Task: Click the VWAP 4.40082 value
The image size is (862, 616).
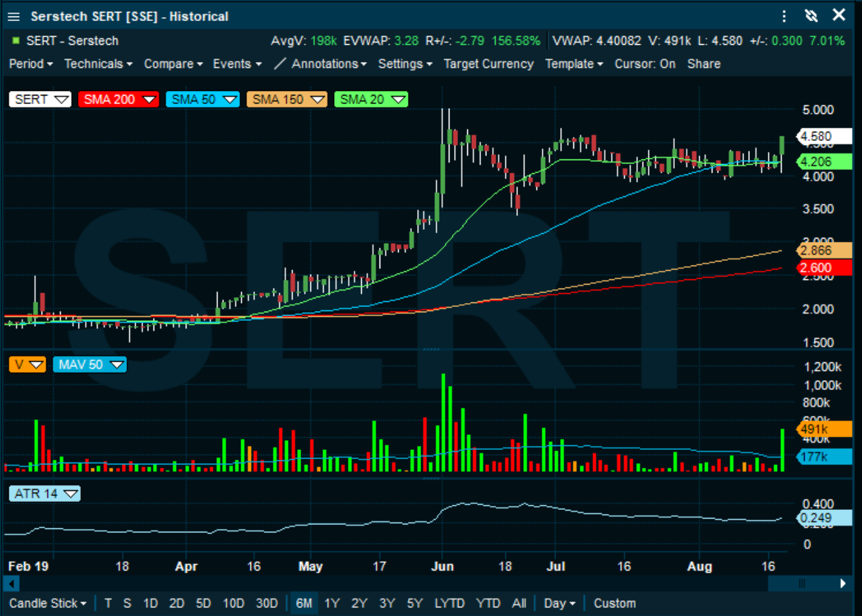Action: [619, 41]
